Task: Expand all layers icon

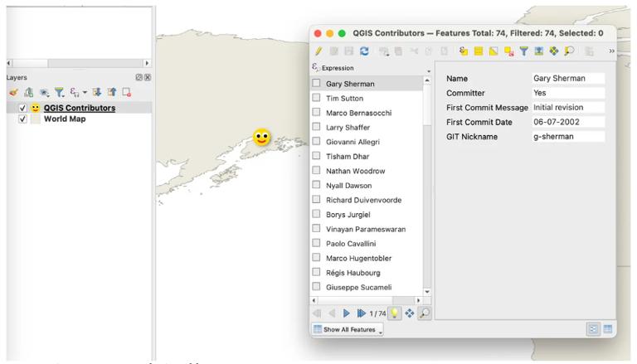Action: (x=97, y=93)
